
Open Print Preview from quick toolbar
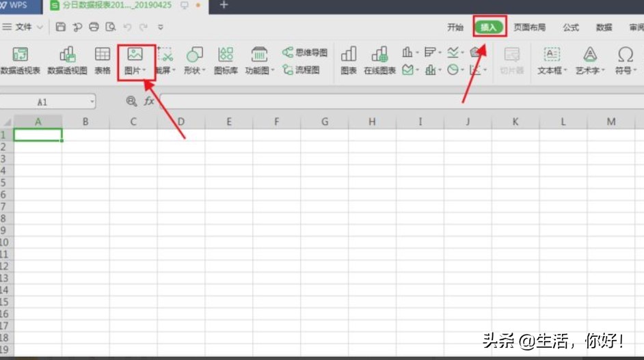click(x=111, y=27)
